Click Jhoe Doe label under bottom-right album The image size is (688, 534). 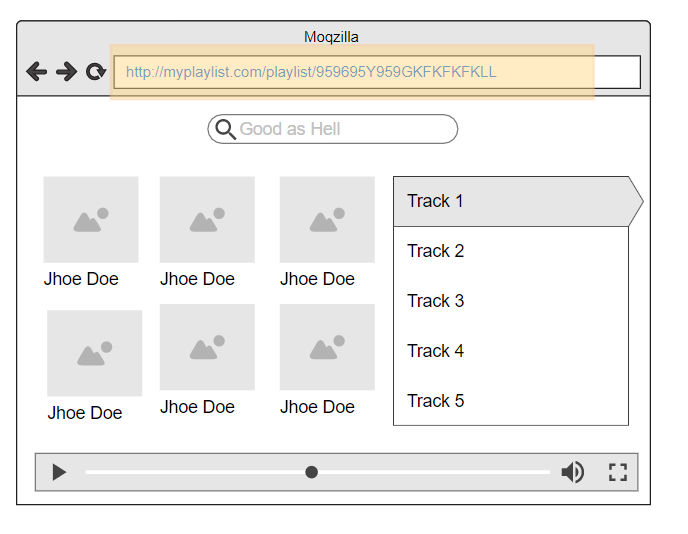click(x=317, y=407)
